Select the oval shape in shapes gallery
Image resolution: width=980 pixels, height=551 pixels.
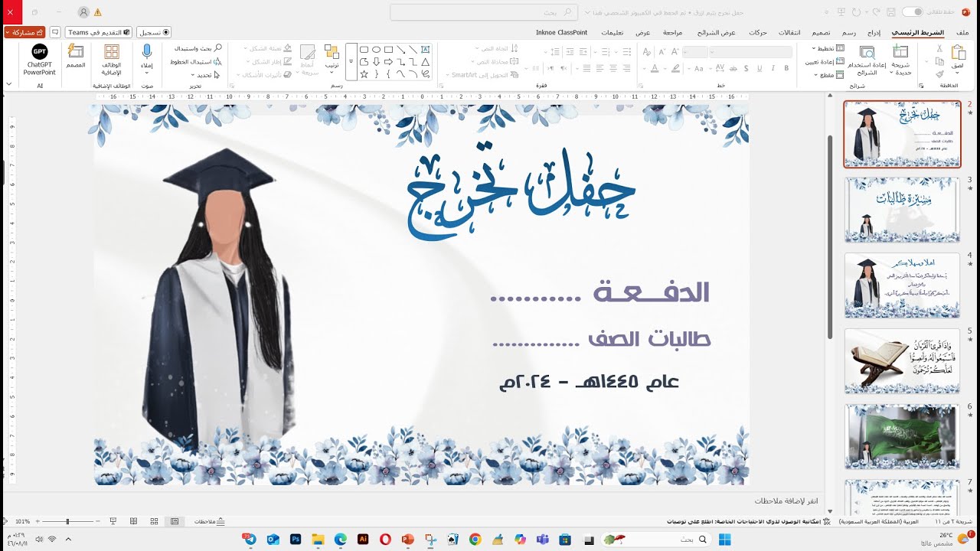coord(376,49)
